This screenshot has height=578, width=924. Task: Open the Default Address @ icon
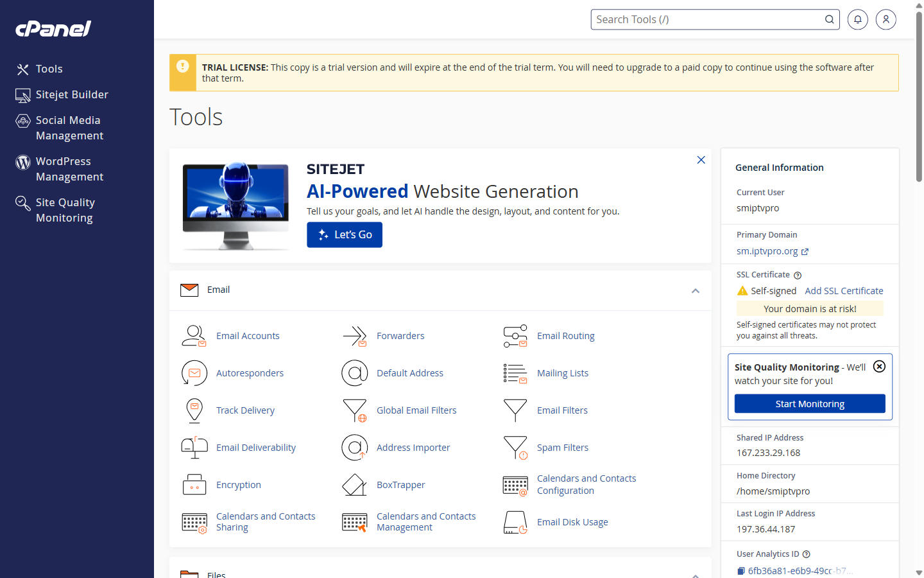[x=354, y=373]
